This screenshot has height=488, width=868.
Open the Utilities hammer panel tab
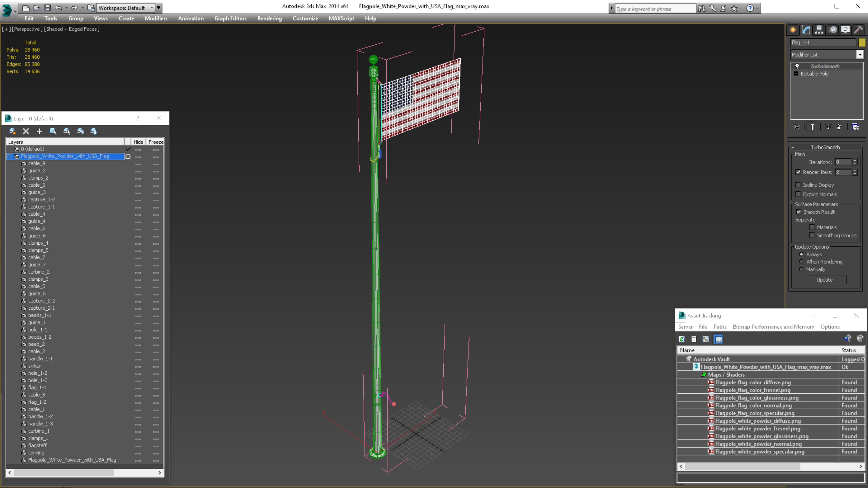pos(859,30)
